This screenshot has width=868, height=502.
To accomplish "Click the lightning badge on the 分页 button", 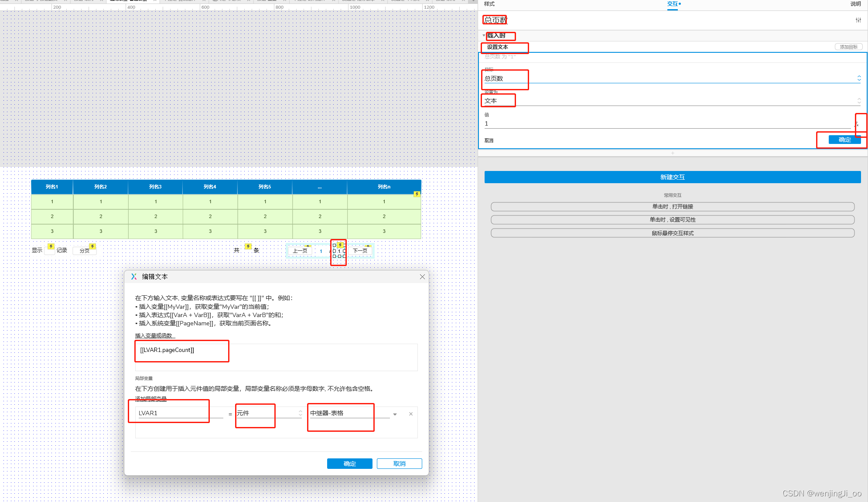I will (92, 246).
